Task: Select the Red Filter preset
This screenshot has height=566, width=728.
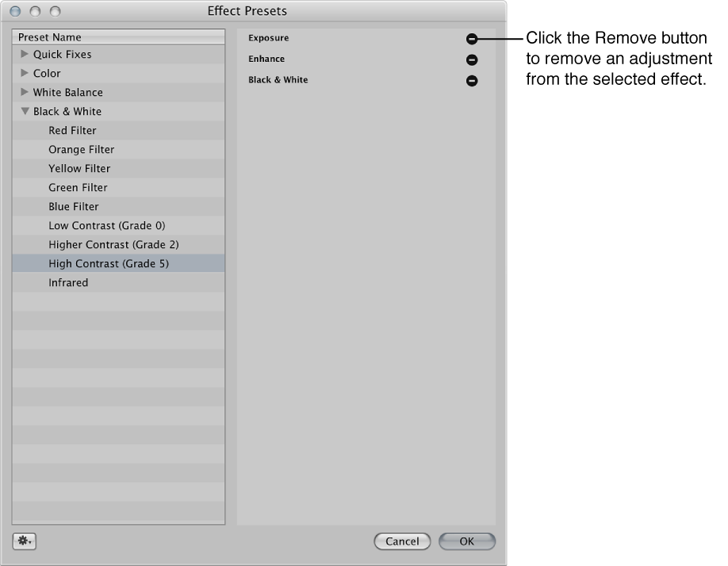Action: (71, 130)
